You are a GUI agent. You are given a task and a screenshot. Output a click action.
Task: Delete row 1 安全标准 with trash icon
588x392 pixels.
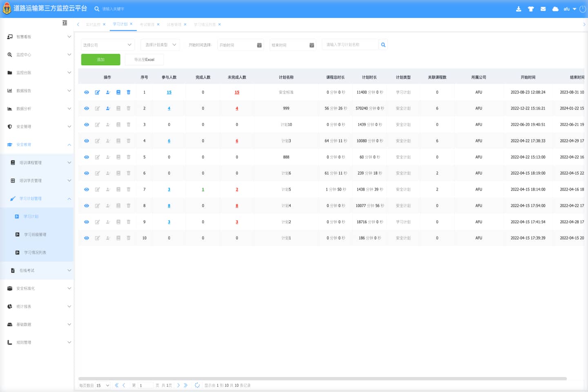pos(129,92)
